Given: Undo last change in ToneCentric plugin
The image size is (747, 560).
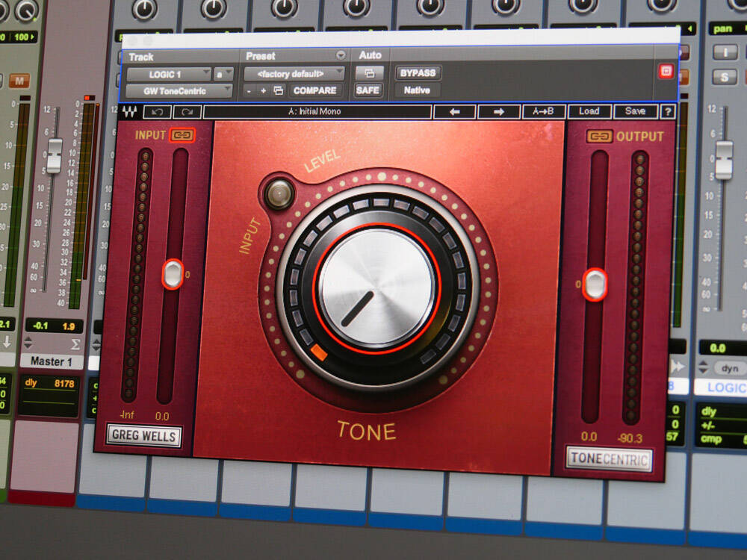Looking at the screenshot, I should coord(157,112).
